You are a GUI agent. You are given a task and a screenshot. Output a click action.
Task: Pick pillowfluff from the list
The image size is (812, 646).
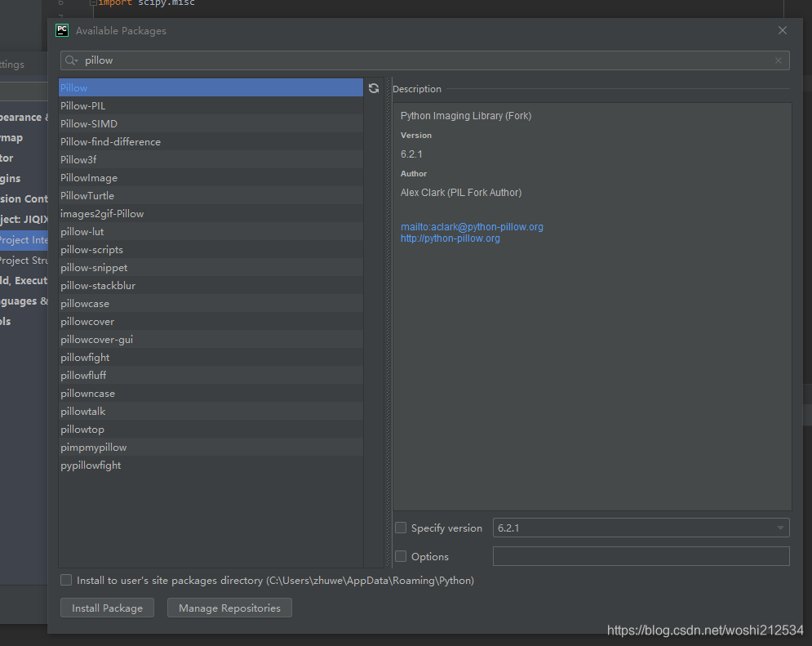[x=211, y=375]
